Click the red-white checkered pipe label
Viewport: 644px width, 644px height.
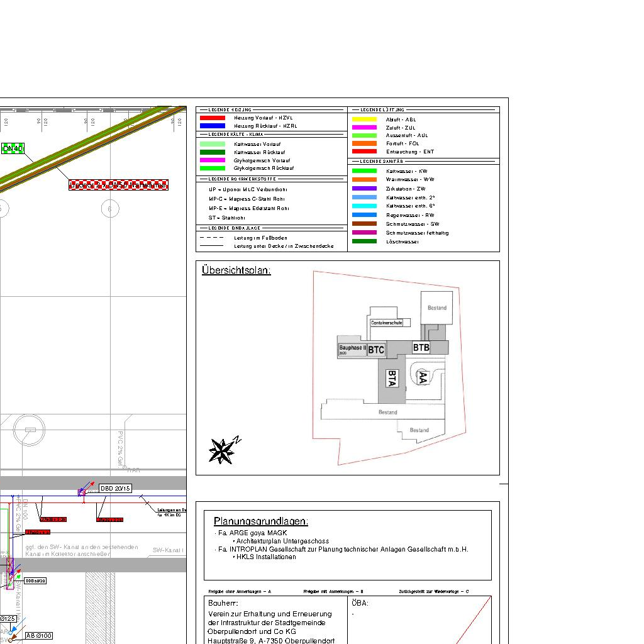click(119, 185)
